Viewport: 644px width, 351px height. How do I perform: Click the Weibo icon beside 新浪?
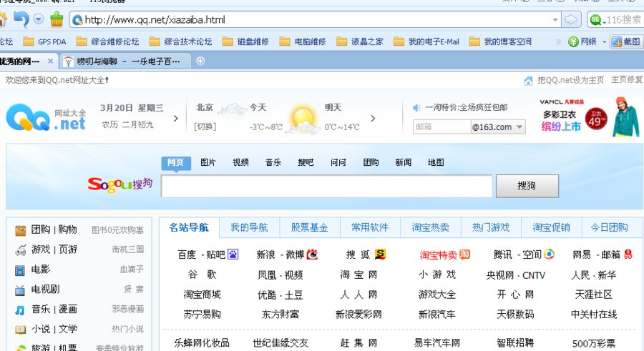click(312, 254)
